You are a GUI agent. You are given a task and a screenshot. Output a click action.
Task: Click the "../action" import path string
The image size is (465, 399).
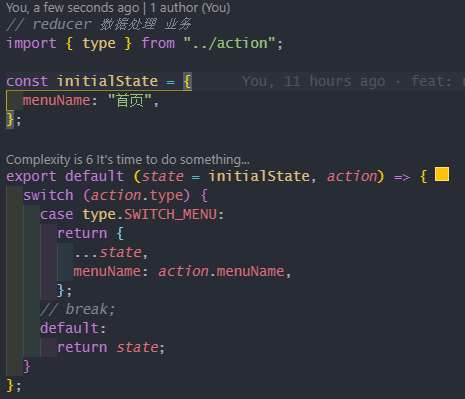(229, 43)
